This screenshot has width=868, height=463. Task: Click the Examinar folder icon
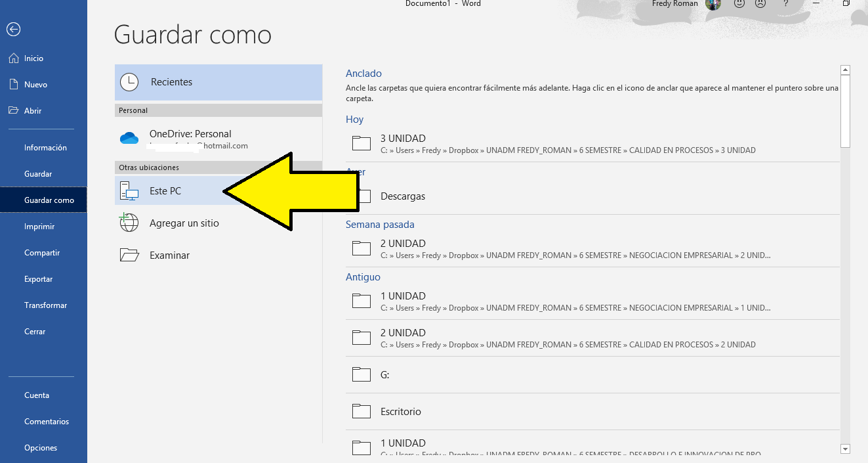[129, 255]
